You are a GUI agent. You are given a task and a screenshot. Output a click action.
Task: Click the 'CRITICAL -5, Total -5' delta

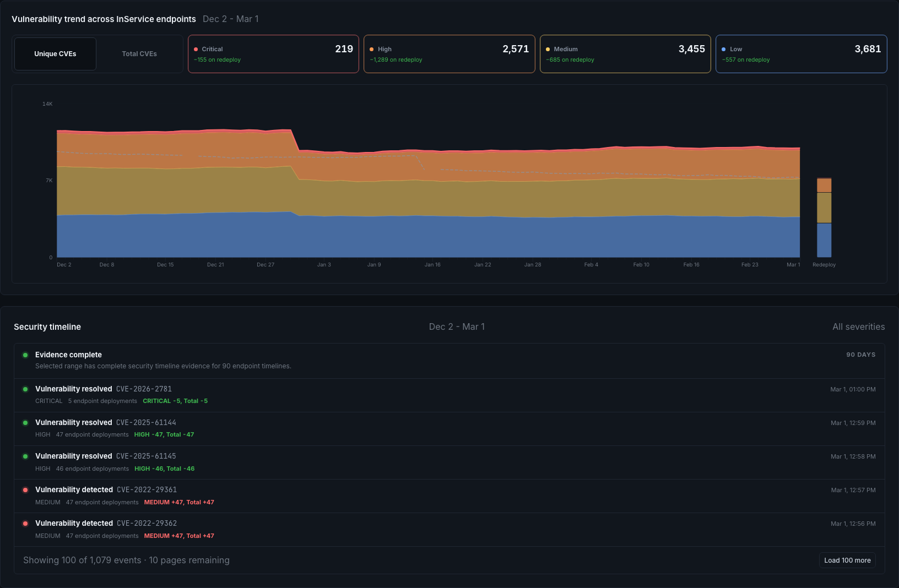[175, 401]
